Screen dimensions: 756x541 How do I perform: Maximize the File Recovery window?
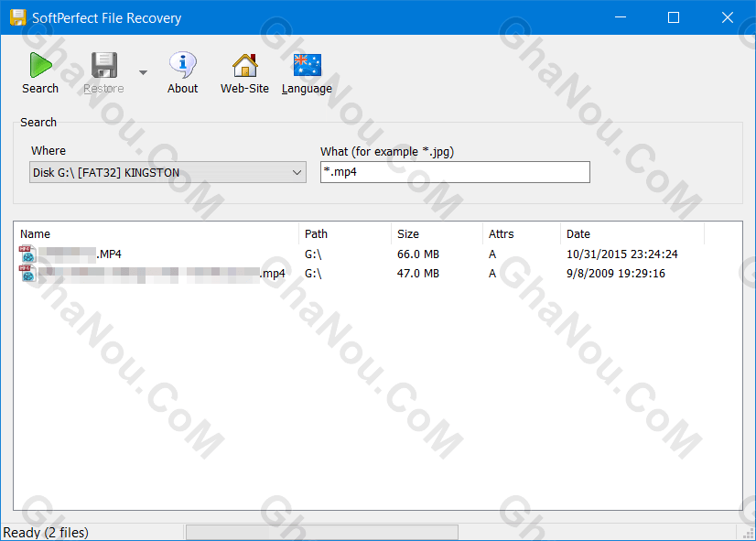click(x=674, y=17)
